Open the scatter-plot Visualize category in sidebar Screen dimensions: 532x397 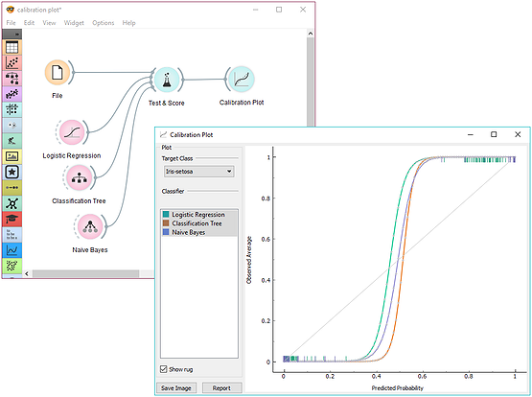tap(12, 62)
